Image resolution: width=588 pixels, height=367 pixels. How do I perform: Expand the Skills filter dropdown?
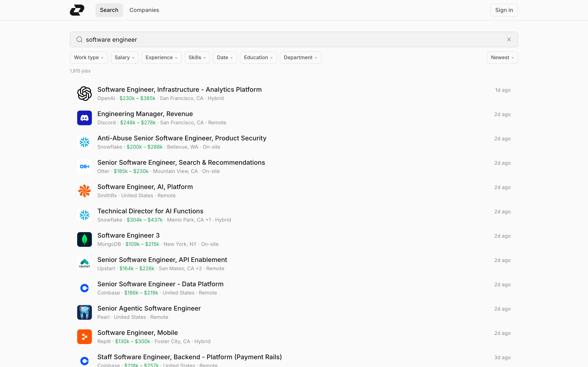coord(197,58)
